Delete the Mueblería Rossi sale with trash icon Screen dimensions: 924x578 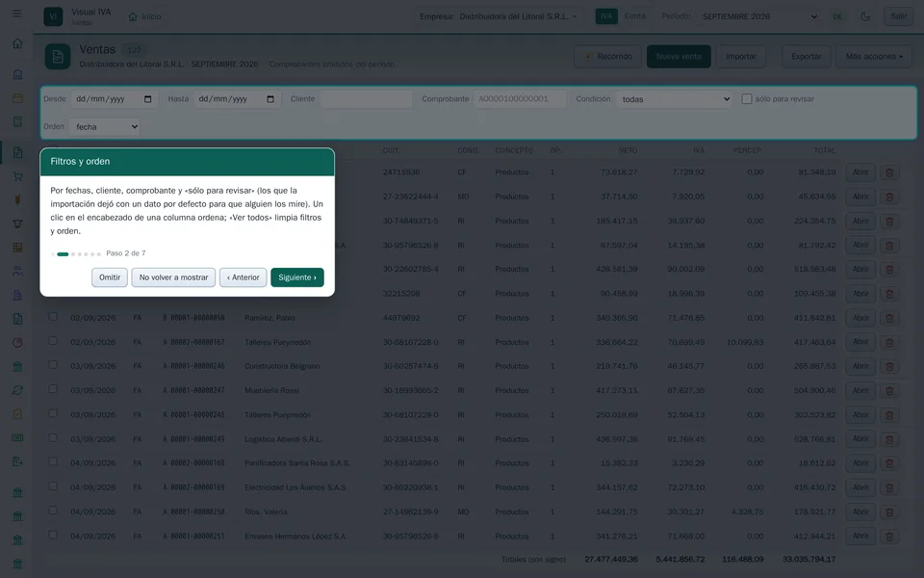[x=889, y=390]
